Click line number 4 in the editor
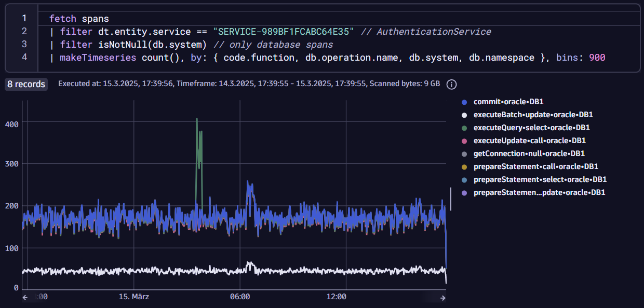 (x=24, y=57)
